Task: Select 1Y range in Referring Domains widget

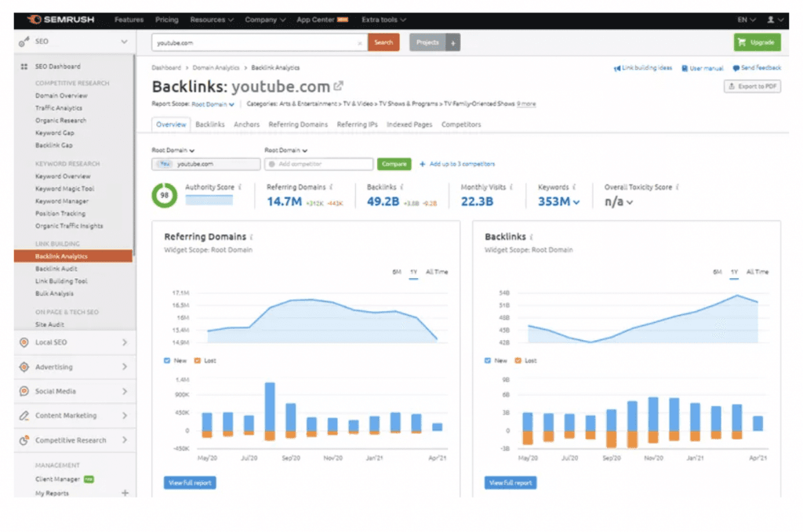Action: pyautogui.click(x=414, y=272)
